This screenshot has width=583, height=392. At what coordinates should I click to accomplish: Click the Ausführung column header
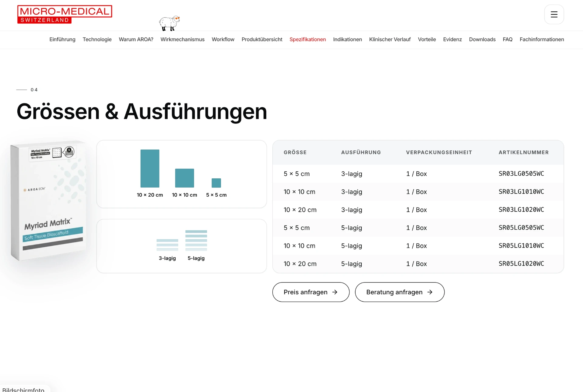[361, 152]
